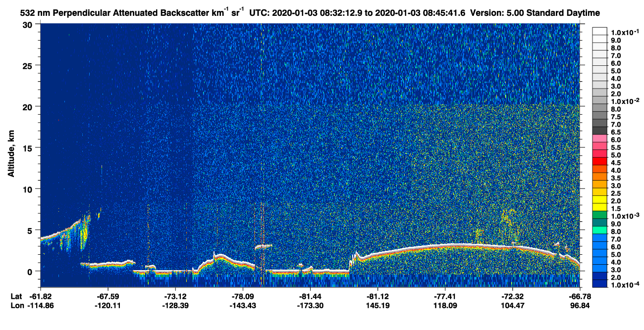The height and width of the screenshot is (330, 644).
Task: Click the darkest gray swatch above 6.5
Action: pos(600,130)
